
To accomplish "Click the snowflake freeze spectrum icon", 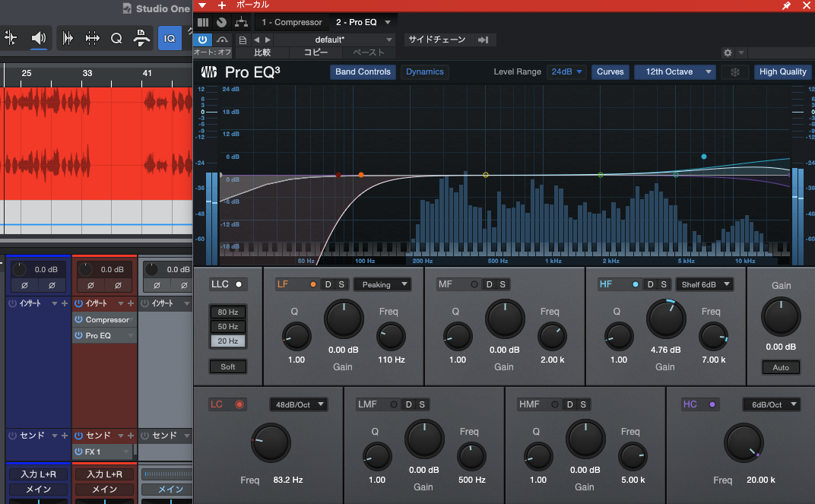I will [x=735, y=72].
